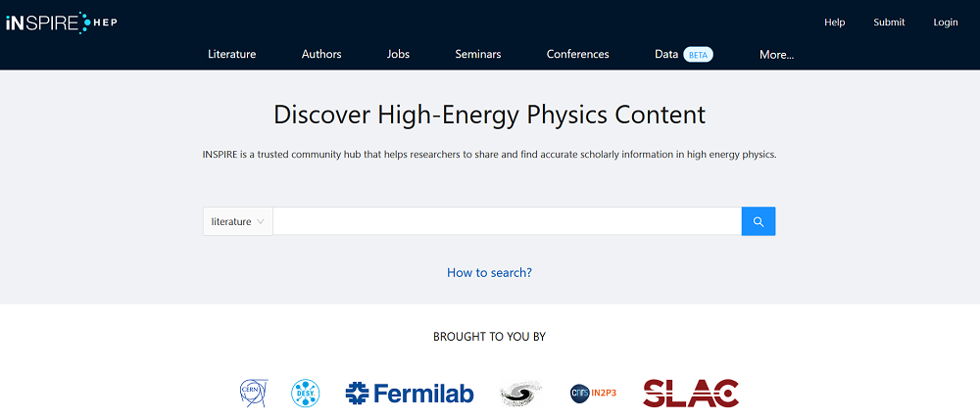Open the Submit link in header
The height and width of the screenshot is (420, 980).
889,23
